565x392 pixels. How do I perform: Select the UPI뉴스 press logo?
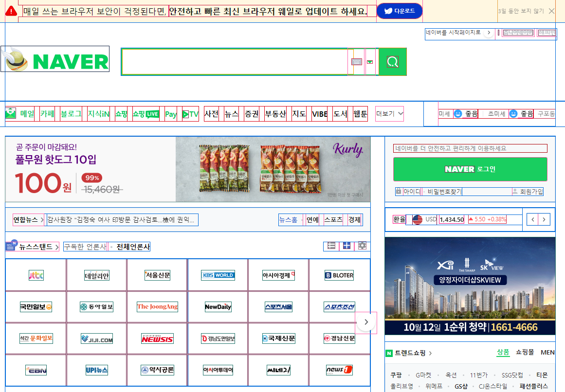[96, 370]
